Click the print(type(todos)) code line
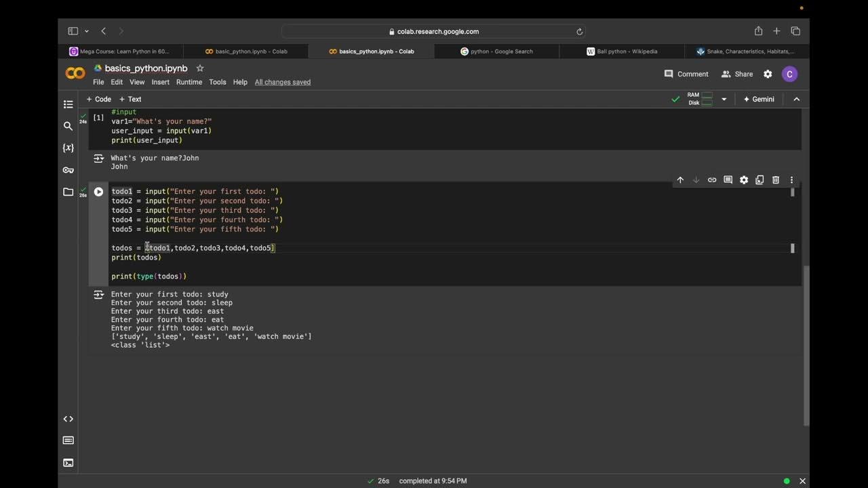The width and height of the screenshot is (868, 488). [149, 277]
